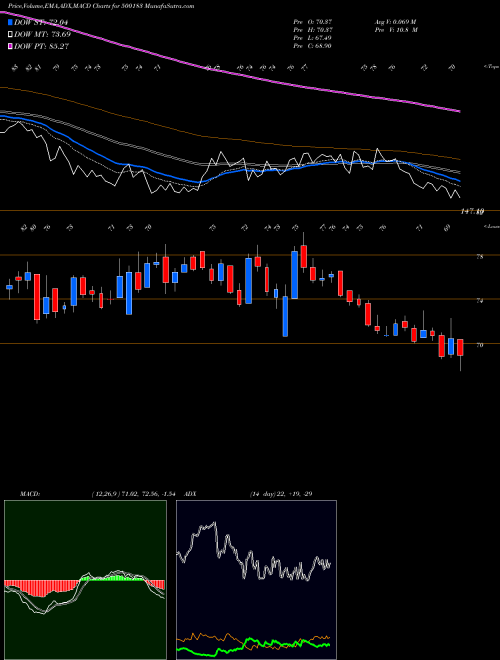
Task: Click the 70 price axis label
Action: pyautogui.click(x=480, y=345)
